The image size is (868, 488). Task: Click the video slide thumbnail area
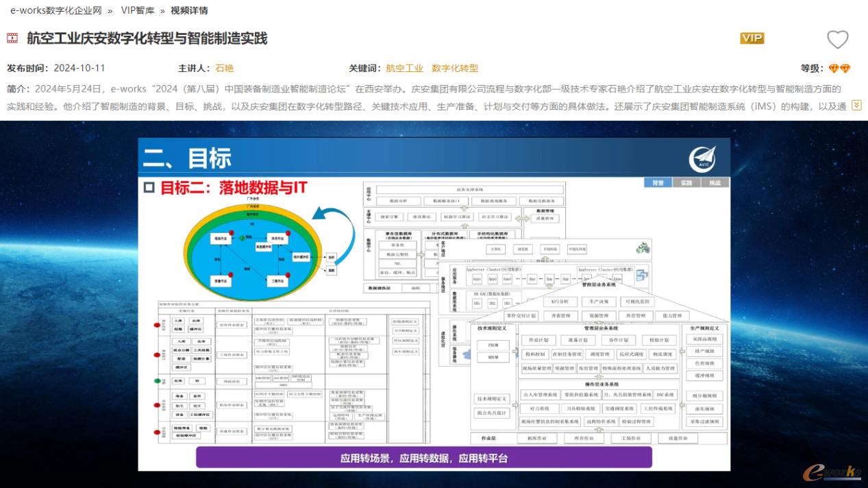click(434, 304)
